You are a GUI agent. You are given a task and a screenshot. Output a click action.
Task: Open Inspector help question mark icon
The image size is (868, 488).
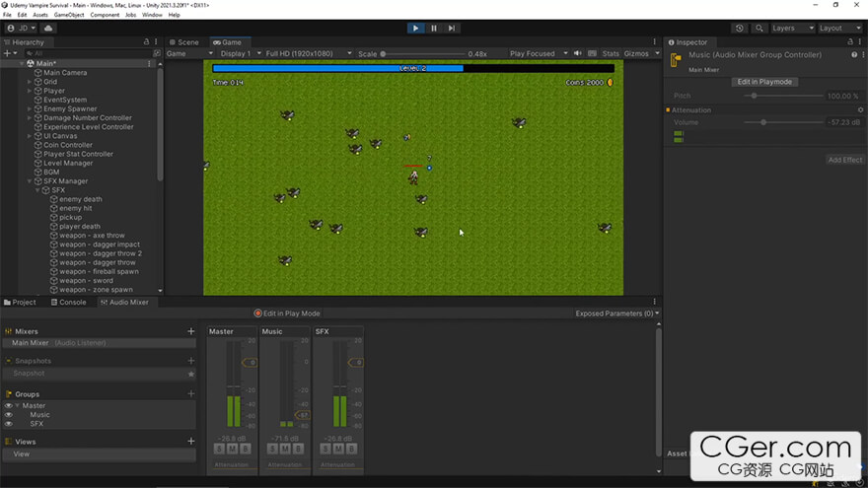coord(854,55)
